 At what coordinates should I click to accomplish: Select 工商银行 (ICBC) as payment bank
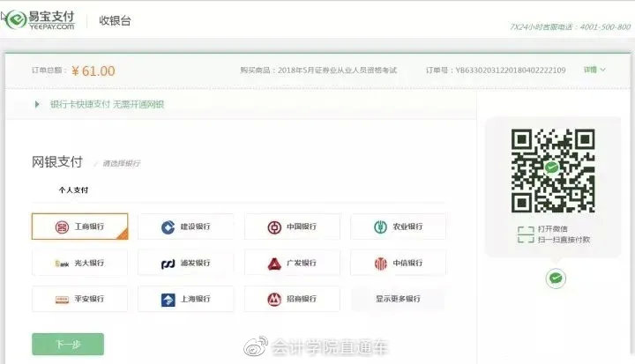pyautogui.click(x=79, y=227)
